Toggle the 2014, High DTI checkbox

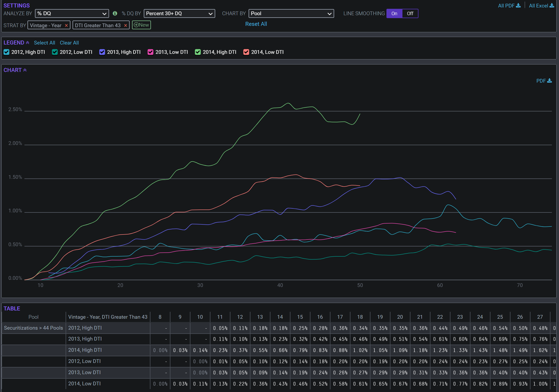(x=198, y=52)
